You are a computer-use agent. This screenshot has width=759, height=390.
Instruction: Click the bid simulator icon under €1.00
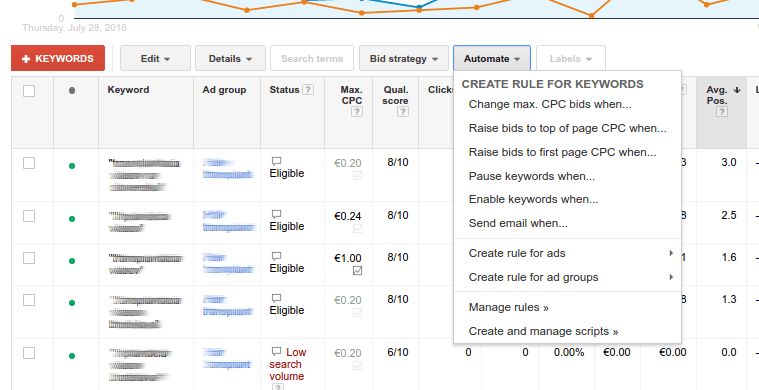357,271
